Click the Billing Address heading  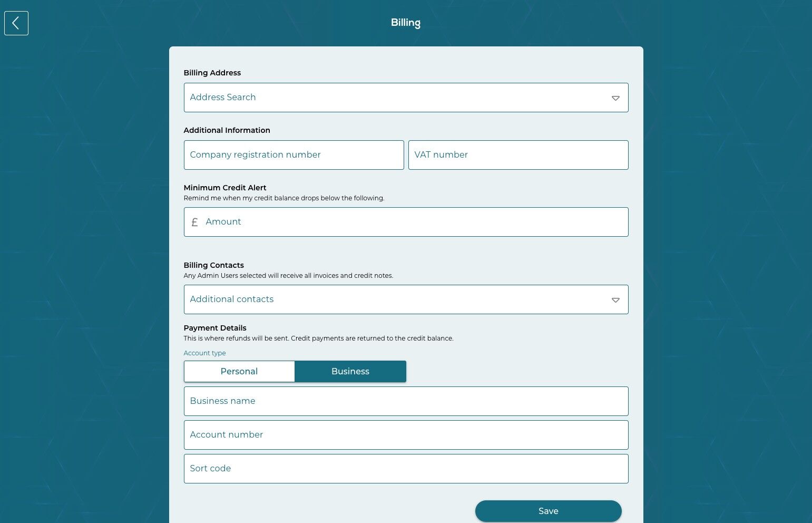tap(212, 73)
